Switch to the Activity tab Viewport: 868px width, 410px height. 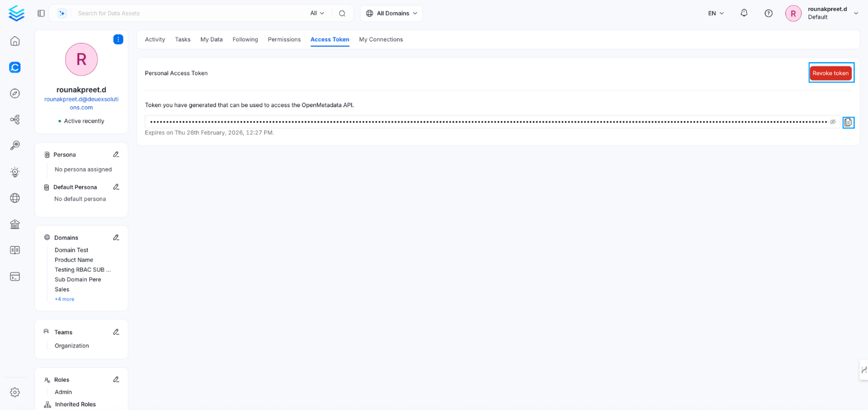coord(155,39)
